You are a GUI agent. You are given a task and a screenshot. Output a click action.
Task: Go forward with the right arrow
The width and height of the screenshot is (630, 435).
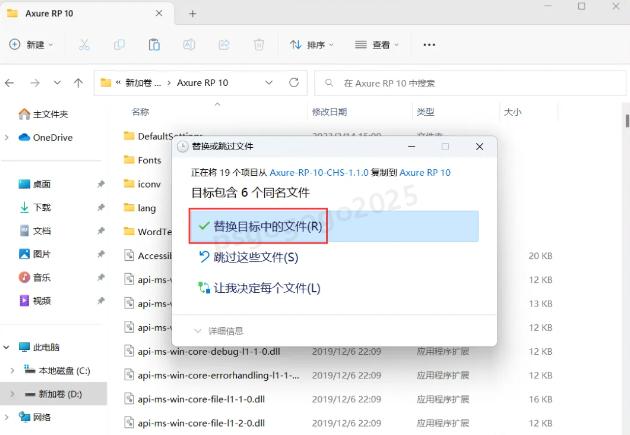coord(35,83)
